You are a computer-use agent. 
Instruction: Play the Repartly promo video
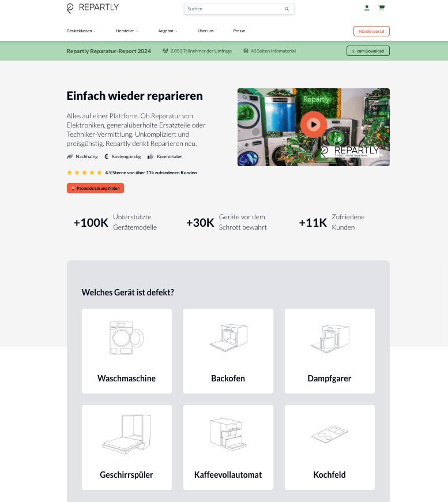click(x=313, y=125)
